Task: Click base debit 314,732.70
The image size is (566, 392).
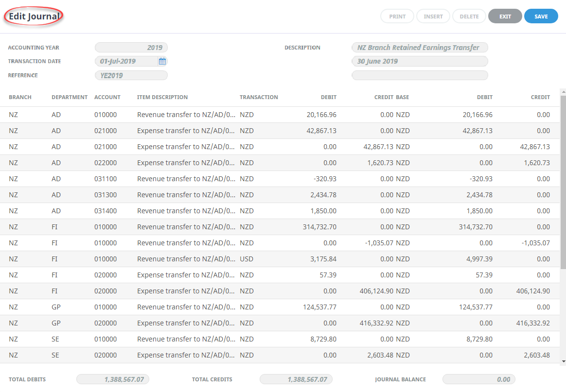Action: (x=476, y=227)
